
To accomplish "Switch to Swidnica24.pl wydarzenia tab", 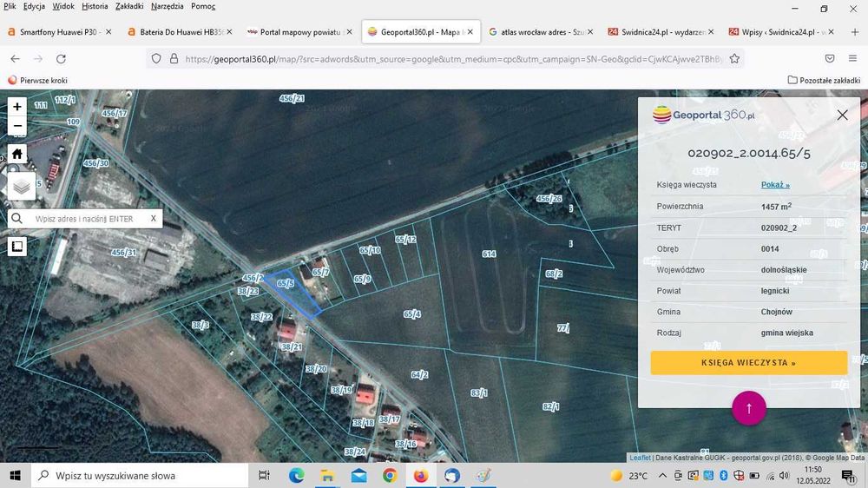I will [x=660, y=32].
